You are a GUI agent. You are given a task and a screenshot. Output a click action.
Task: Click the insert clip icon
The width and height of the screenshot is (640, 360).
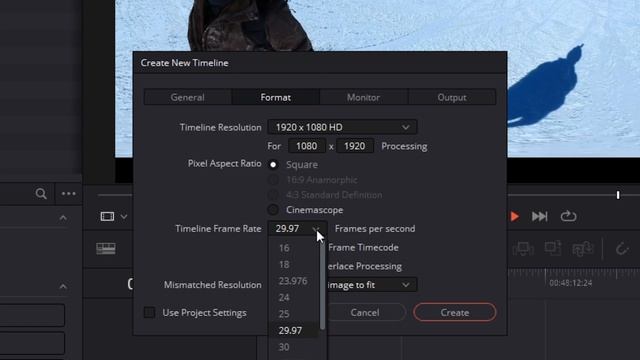point(523,249)
